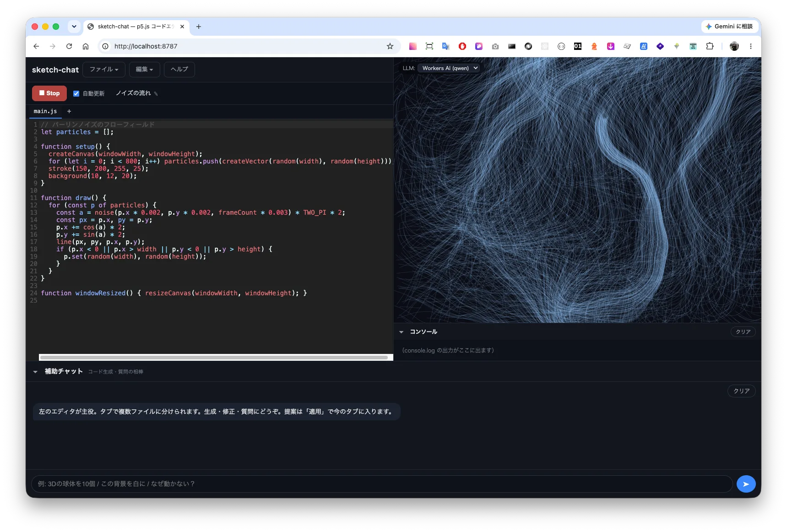787x532 pixels.
Task: Open a new browser tab
Action: pyautogui.click(x=199, y=27)
